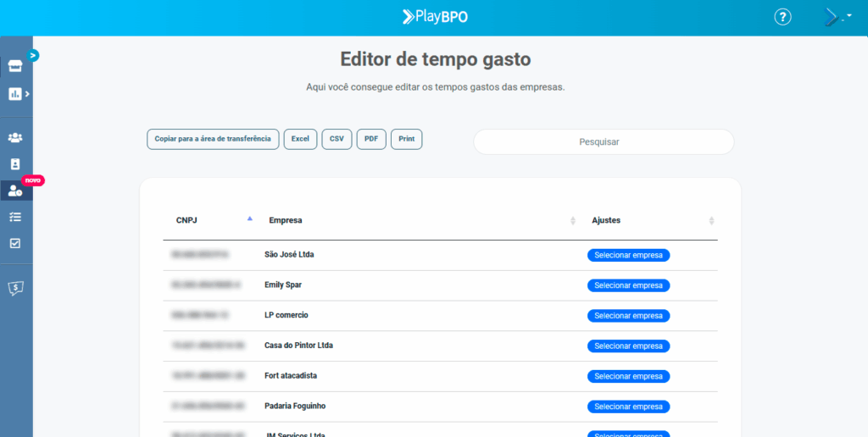Click the LP comercio company name
868x437 pixels.
(287, 315)
